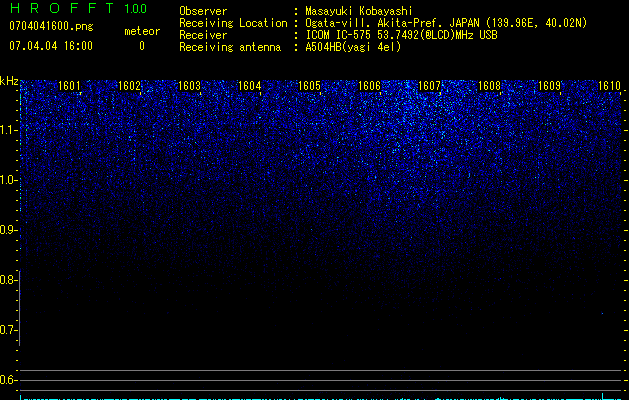Image resolution: width=629 pixels, height=400 pixels.
Task: Select the Ogata-vill. Akita-Pref. JAPAN location text
Action: [x=446, y=23]
